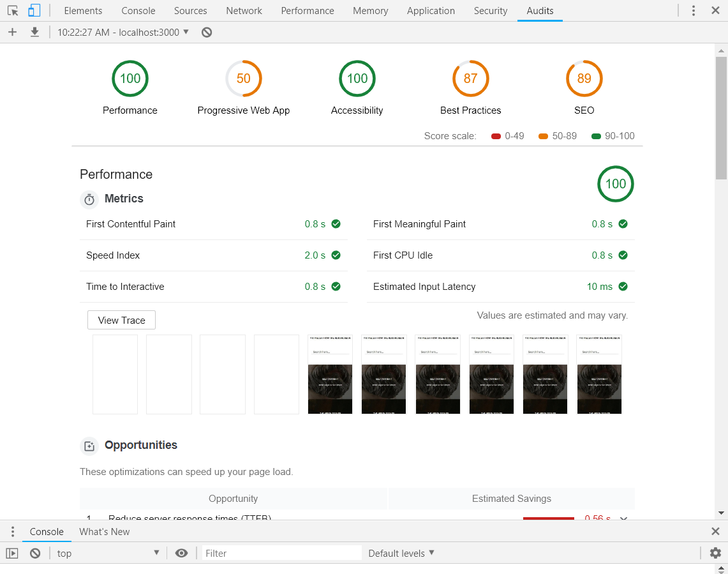The width and height of the screenshot is (728, 574).
Task: Expand the First Contentful Paint metric row
Action: 214,224
